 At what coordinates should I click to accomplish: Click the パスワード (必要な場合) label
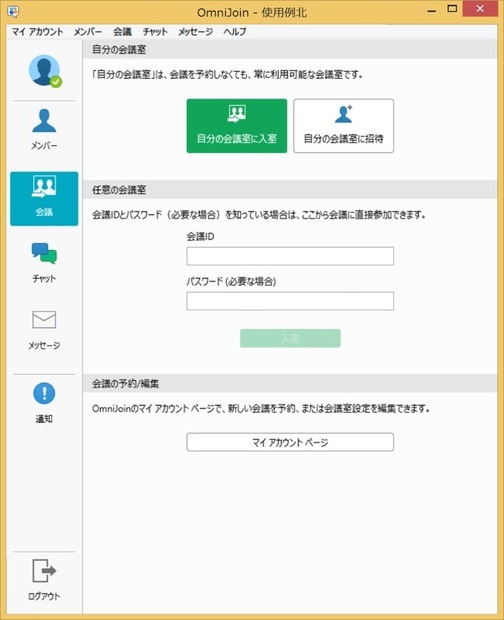pyautogui.click(x=231, y=282)
